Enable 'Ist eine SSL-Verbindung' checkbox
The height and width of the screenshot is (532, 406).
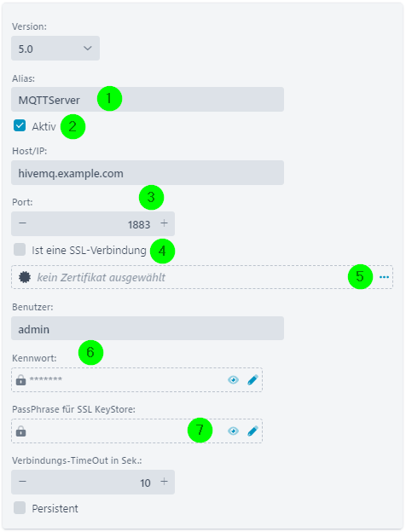point(20,249)
